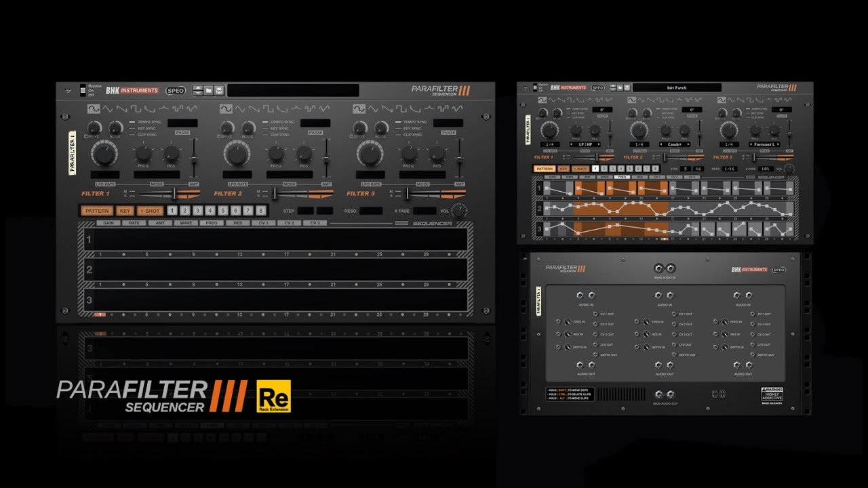Click PATTERN button in large panel
The image size is (868, 488).
point(97,211)
